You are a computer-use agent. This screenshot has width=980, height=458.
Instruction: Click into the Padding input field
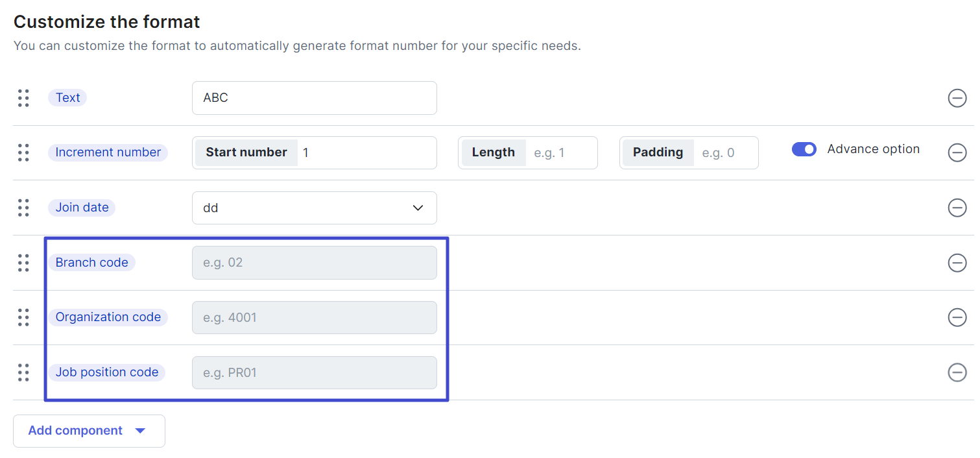pos(725,152)
